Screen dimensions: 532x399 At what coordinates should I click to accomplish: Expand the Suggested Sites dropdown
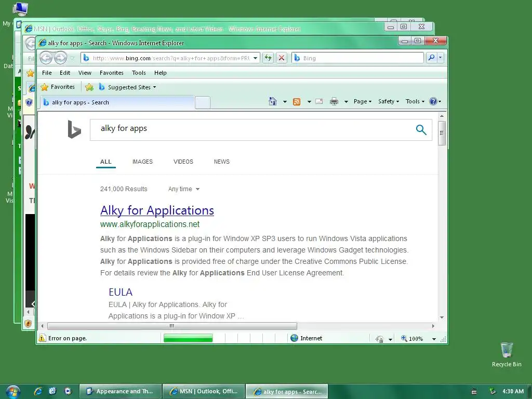pos(155,87)
